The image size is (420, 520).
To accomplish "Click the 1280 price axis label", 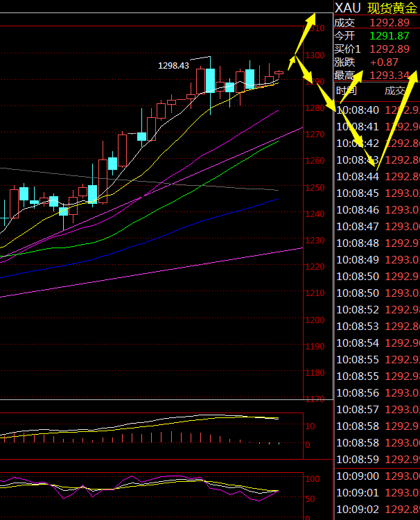I will pos(315,108).
